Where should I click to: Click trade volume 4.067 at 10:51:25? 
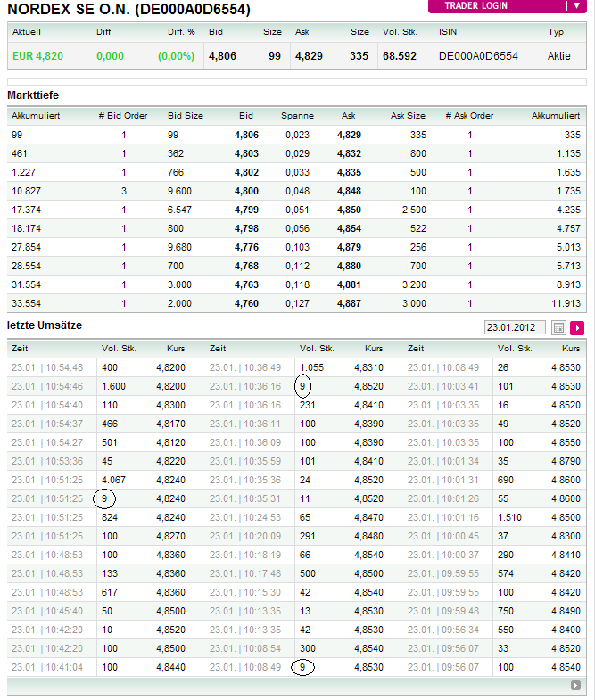pos(113,481)
